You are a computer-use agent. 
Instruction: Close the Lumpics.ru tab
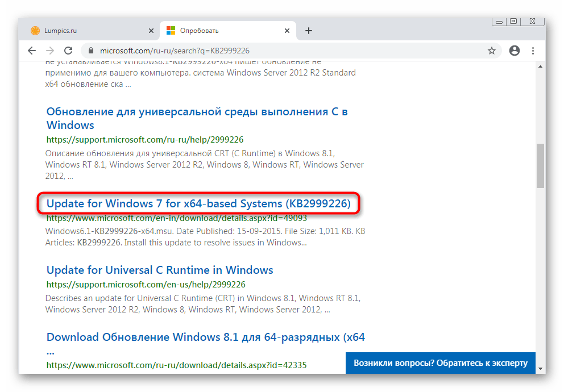coord(151,31)
